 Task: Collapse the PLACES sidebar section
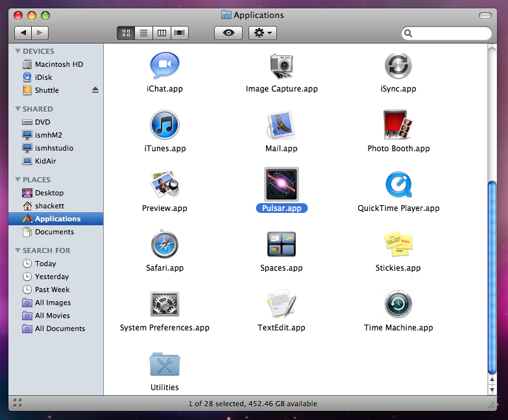click(18, 179)
